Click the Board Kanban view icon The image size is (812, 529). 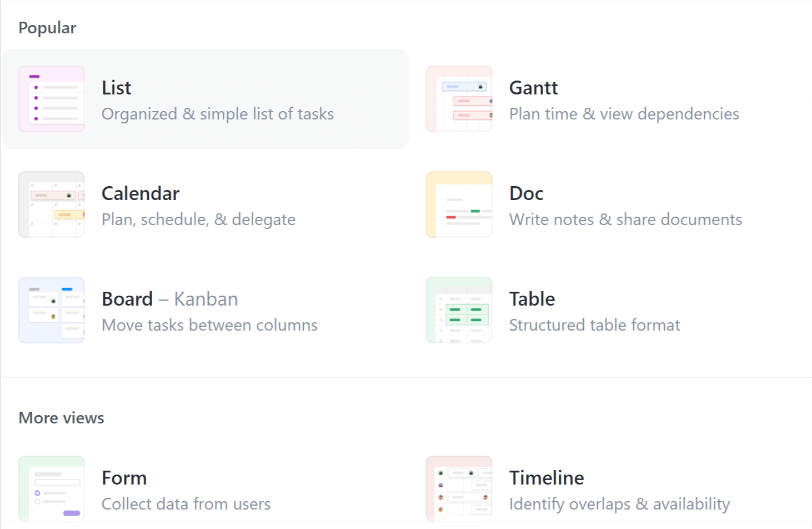[52, 310]
